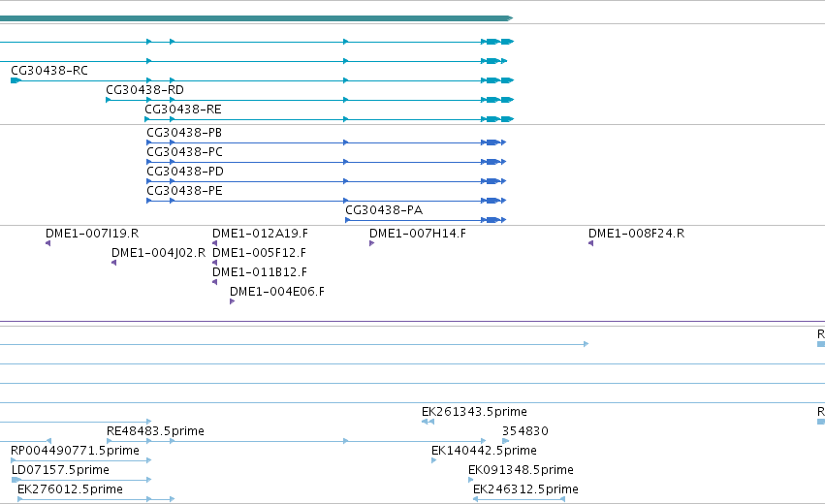Click the first exon box of LD07157.5prime

(x=16, y=480)
